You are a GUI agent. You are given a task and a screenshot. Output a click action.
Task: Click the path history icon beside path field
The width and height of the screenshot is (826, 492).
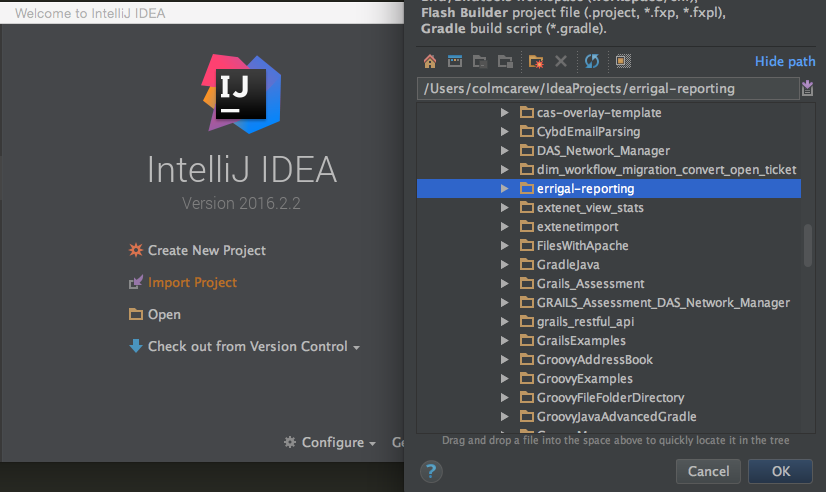click(807, 89)
